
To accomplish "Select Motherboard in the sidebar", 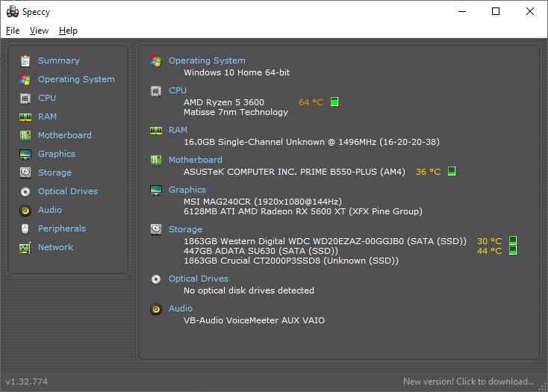I will tap(65, 135).
